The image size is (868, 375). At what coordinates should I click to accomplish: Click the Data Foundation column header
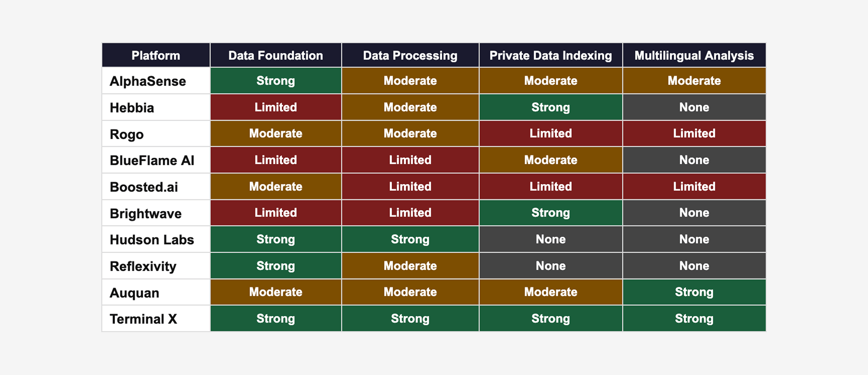point(276,55)
